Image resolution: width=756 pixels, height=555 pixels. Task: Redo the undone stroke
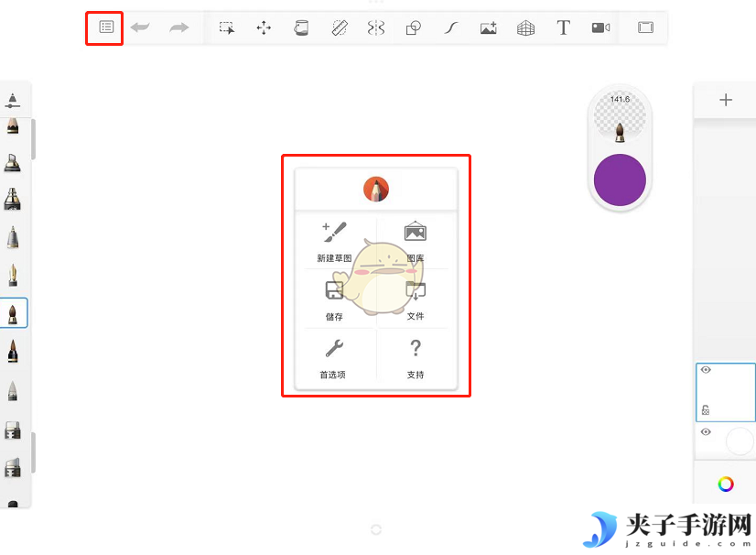pyautogui.click(x=178, y=27)
